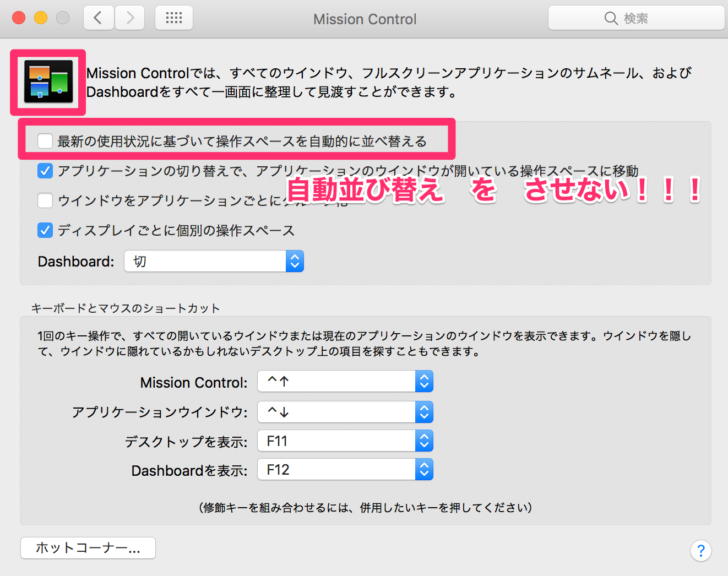Focus the 検索 search field

pos(636,18)
